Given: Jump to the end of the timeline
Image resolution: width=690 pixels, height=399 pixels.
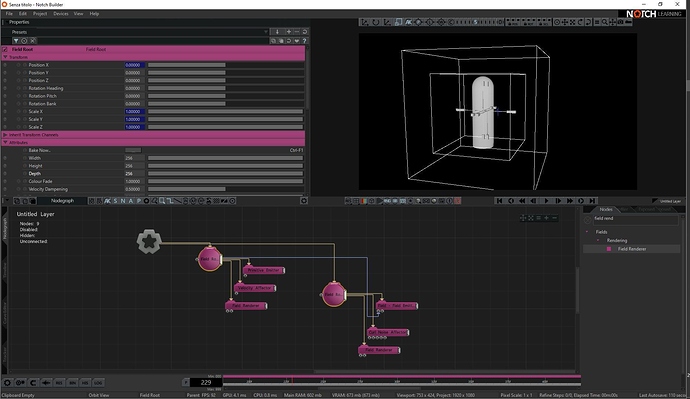Looking at the screenshot, I should tap(592, 201).
